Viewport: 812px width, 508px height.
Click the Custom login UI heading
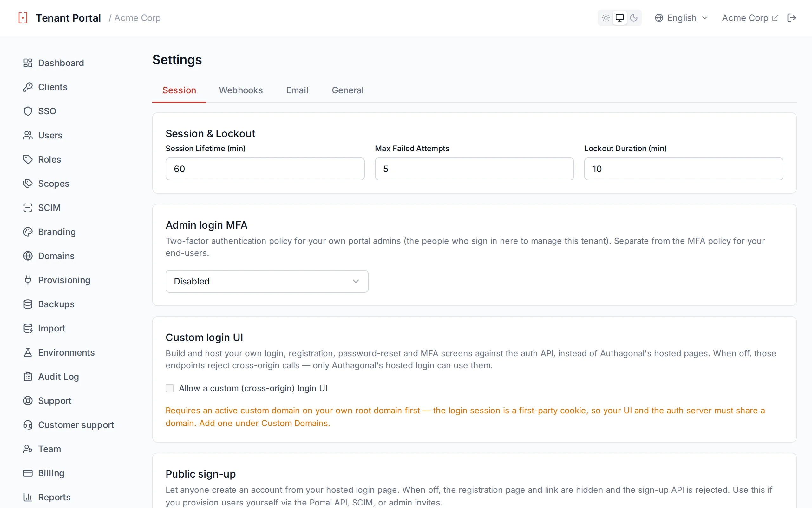point(204,337)
